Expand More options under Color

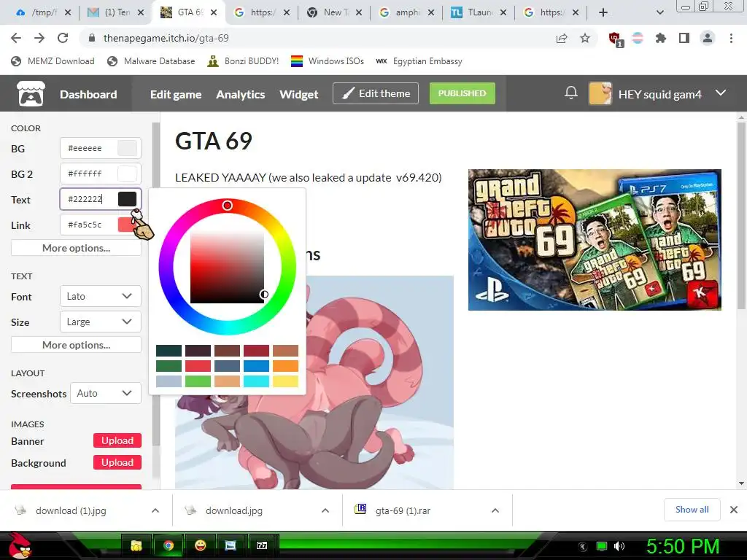point(76,248)
